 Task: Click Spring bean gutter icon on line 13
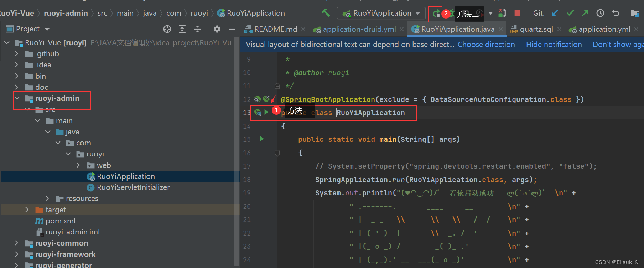tap(258, 113)
